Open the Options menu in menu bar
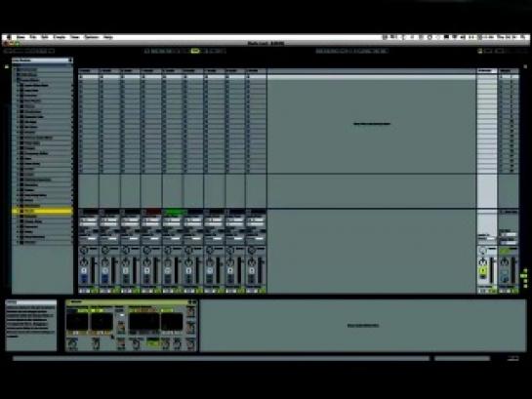 [x=92, y=37]
